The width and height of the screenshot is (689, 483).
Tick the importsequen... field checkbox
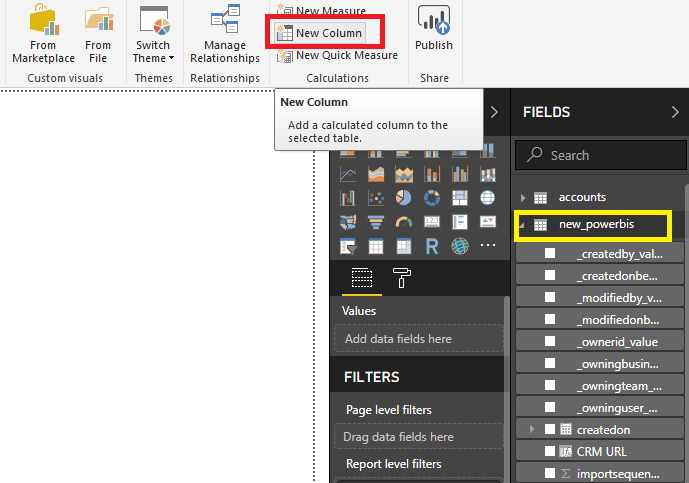coord(550,473)
